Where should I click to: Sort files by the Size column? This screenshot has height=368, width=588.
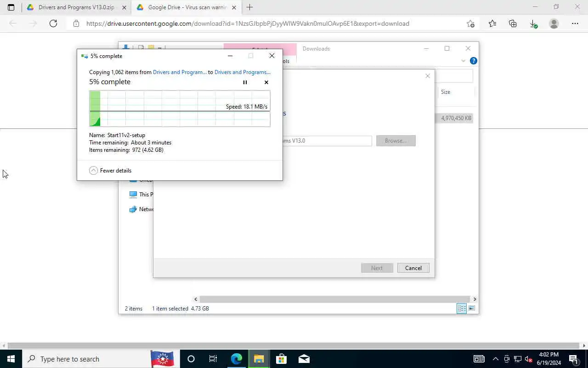[x=446, y=92]
